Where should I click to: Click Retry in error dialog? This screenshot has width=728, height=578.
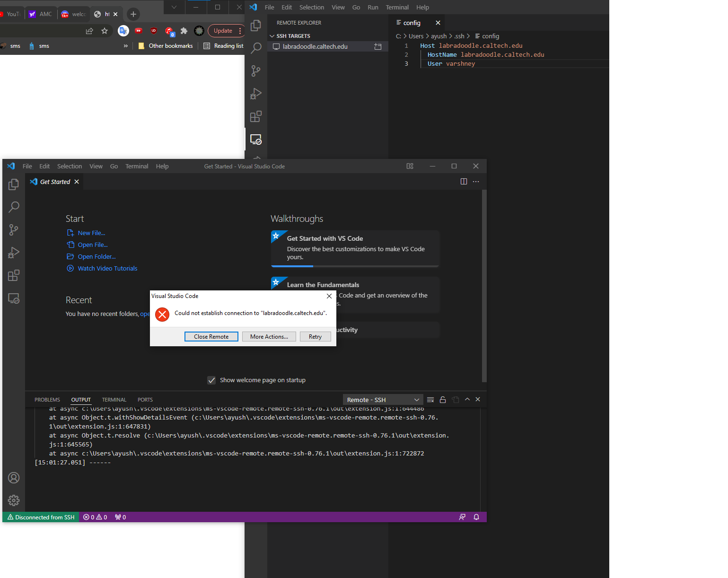coord(315,336)
